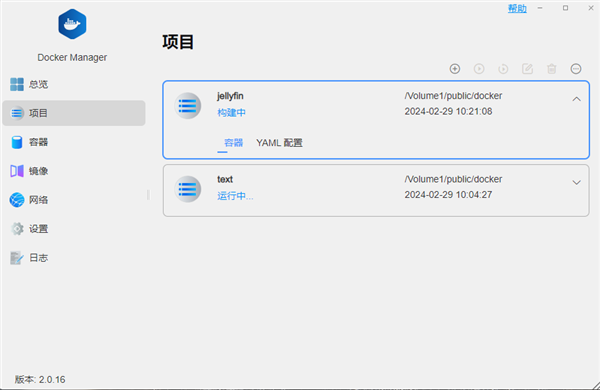Minimize the Docker Manager window
Image resolution: width=600 pixels, height=390 pixels.
540,8
